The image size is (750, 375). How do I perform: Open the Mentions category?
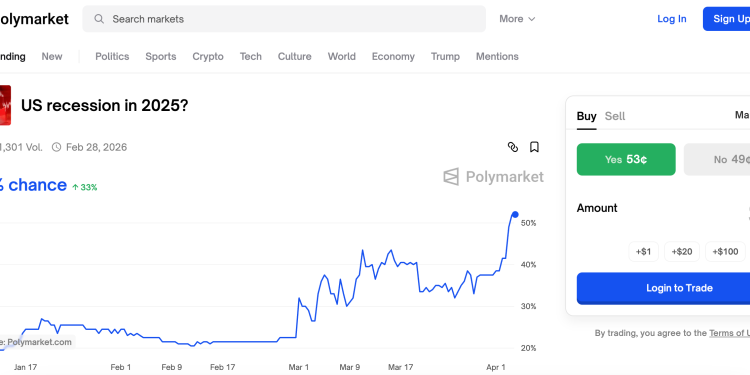497,56
